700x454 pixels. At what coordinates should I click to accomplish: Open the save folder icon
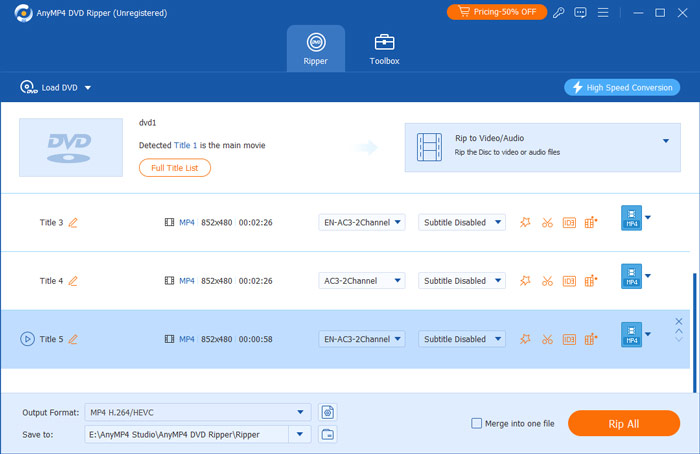click(x=328, y=434)
